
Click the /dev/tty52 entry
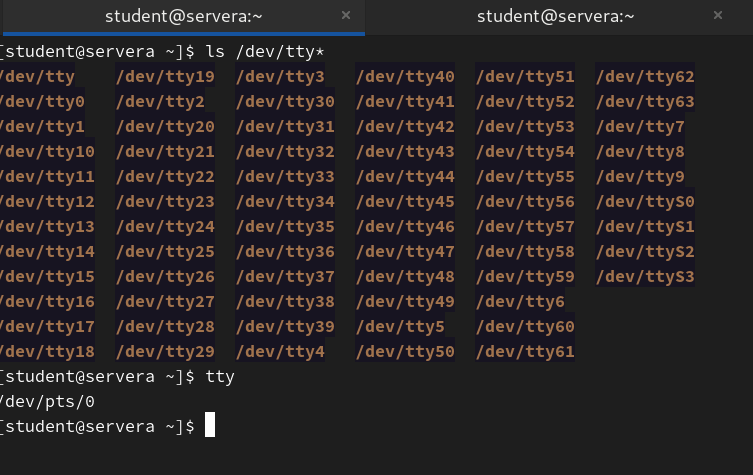[x=525, y=101]
